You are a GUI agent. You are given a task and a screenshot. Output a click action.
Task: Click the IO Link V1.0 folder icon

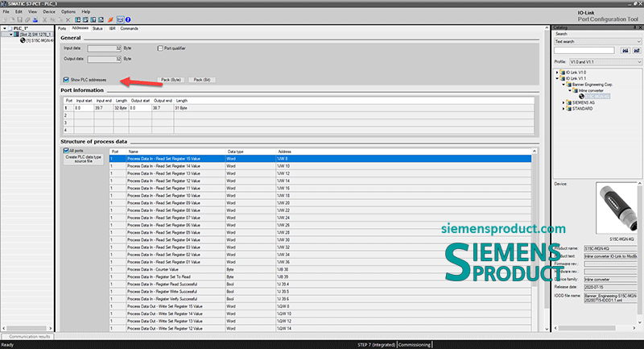click(563, 73)
